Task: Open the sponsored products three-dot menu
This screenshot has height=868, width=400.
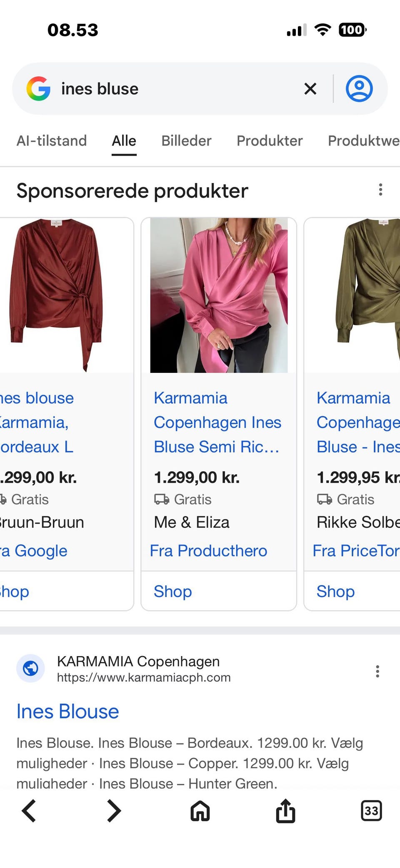Action: (380, 190)
